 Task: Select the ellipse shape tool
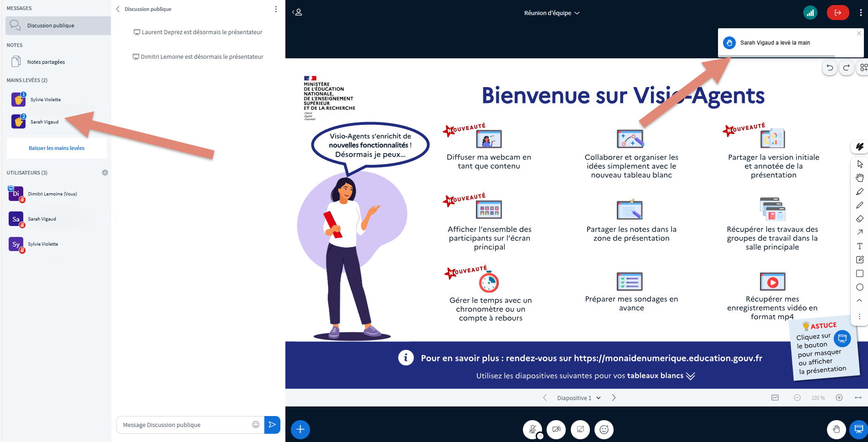click(x=860, y=287)
